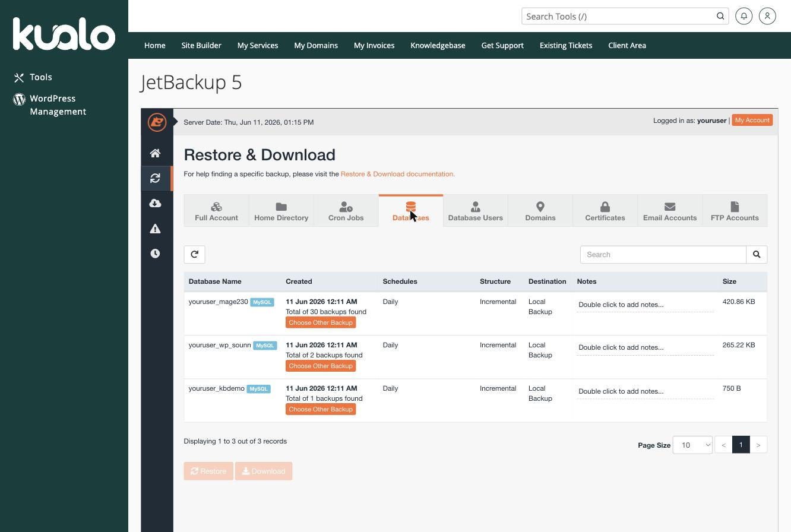This screenshot has width=791, height=532.
Task: Choose Other Backup for youruser_mage230
Action: tap(321, 322)
